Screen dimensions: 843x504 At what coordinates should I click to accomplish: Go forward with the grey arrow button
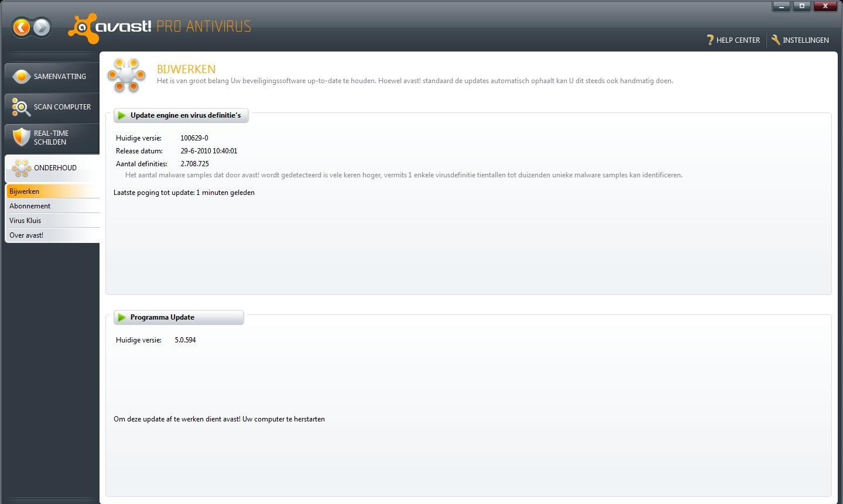coord(42,27)
